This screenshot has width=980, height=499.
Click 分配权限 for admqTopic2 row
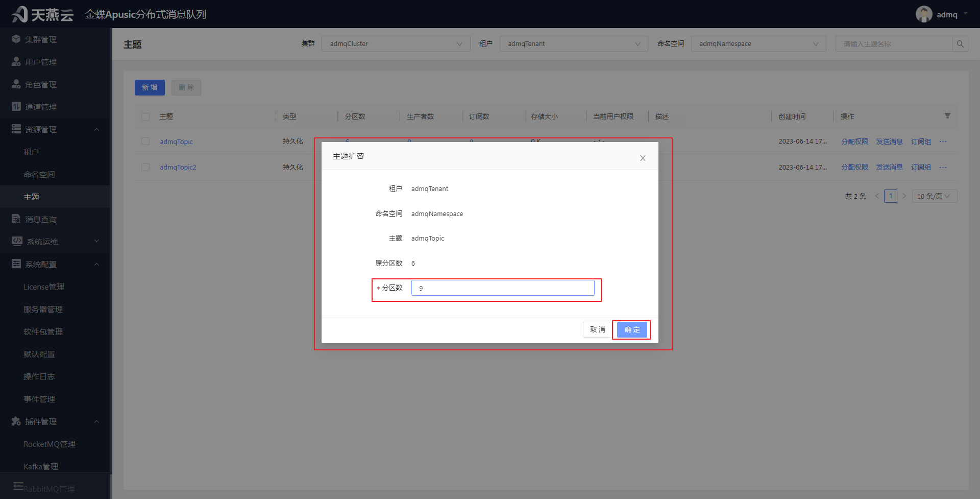(x=854, y=168)
